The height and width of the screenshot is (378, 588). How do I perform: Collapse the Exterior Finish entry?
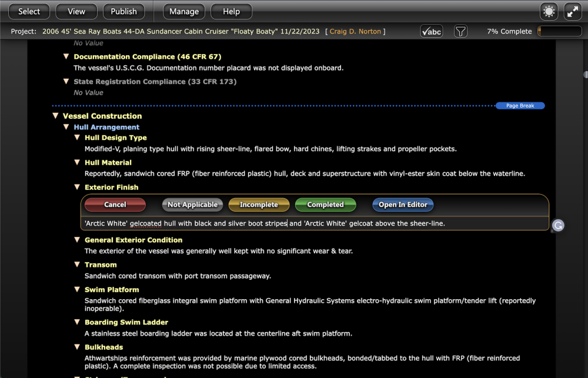[x=77, y=188]
